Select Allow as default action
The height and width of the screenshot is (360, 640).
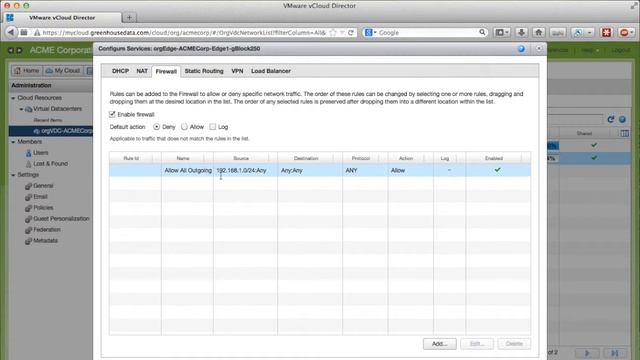pos(184,127)
